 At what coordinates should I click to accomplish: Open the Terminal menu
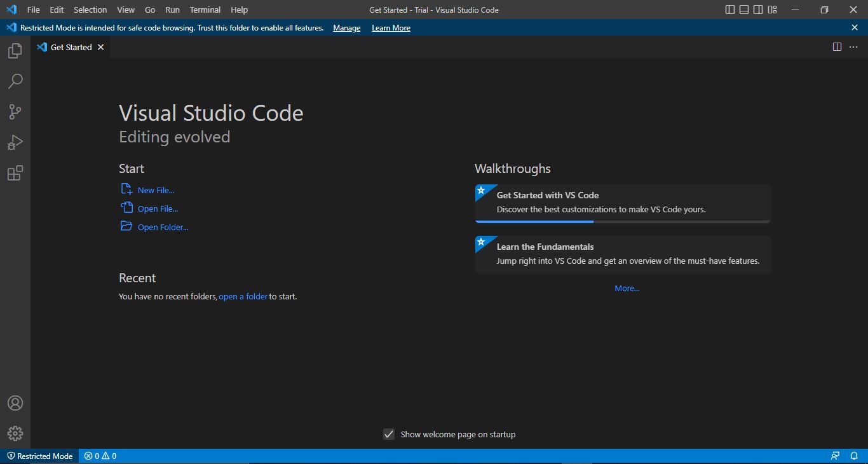click(x=205, y=10)
